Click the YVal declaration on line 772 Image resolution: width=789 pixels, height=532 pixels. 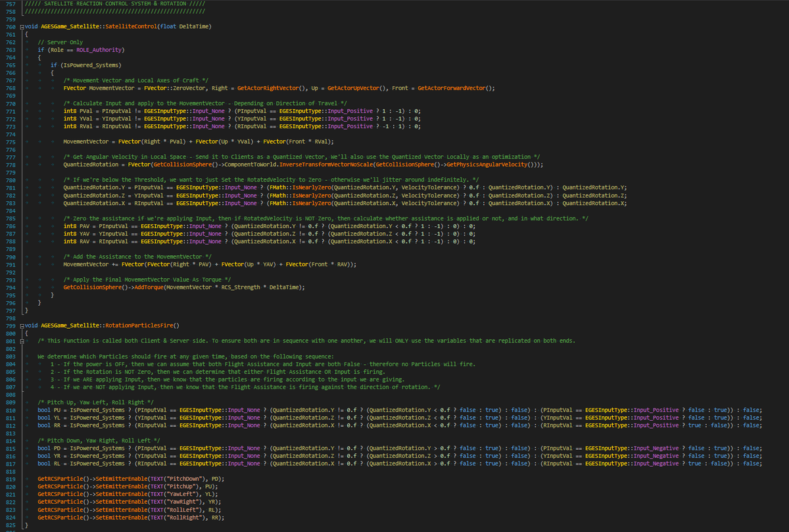(77, 118)
